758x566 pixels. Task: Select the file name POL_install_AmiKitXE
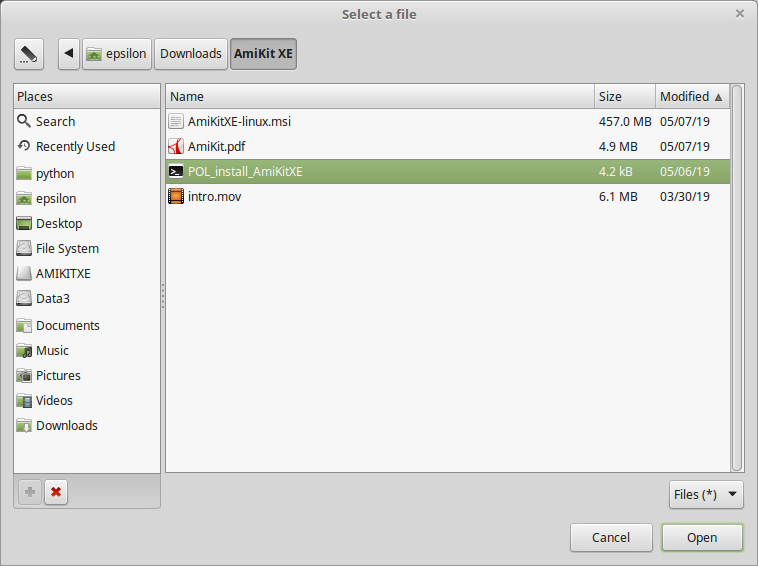(245, 172)
